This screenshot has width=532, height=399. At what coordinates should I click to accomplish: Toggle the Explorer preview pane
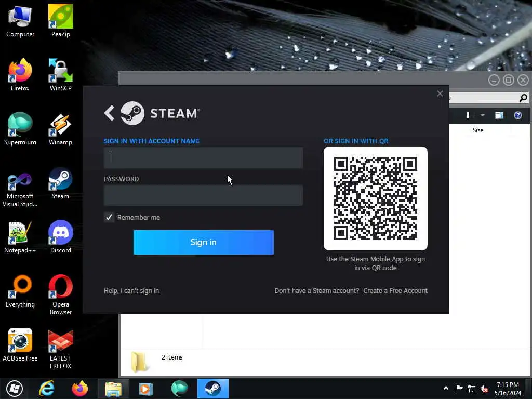[x=499, y=115]
